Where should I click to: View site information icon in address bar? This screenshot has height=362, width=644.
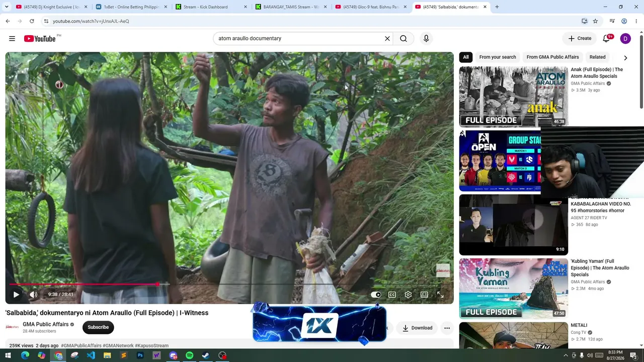point(46,21)
